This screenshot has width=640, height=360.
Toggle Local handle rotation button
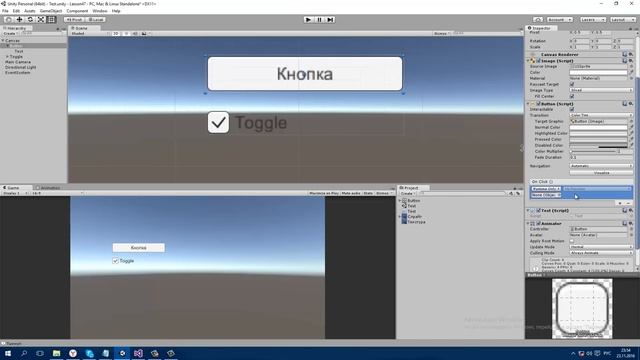click(96, 20)
